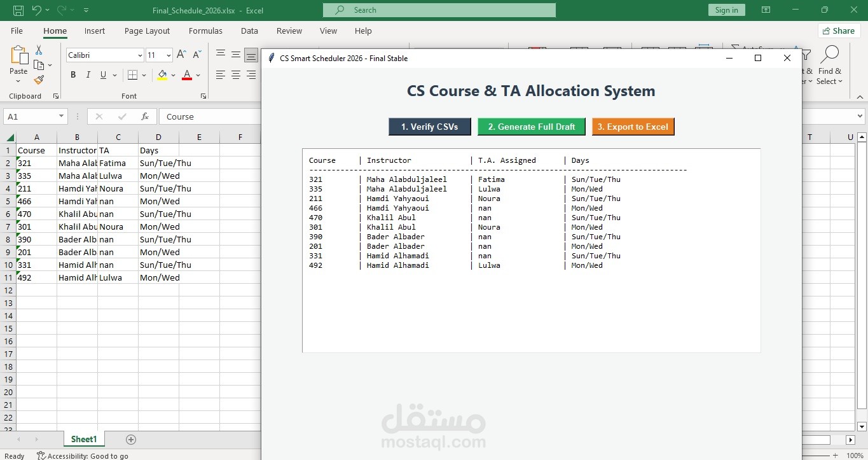The height and width of the screenshot is (460, 868).
Task: Click the Cut scissors icon
Action: 38,50
